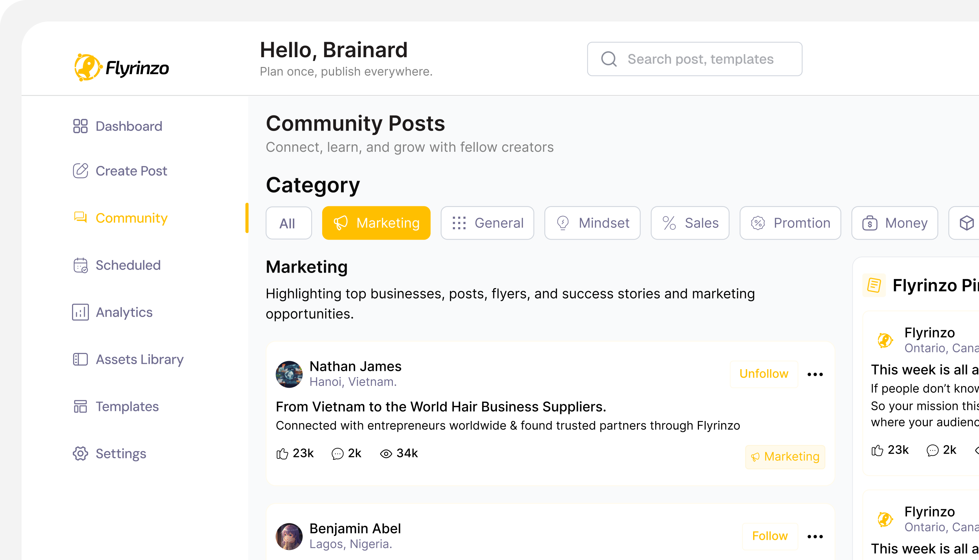Viewport: 979px width, 560px height.
Task: Like the first Flyrinzo pinned post
Action: click(x=877, y=450)
